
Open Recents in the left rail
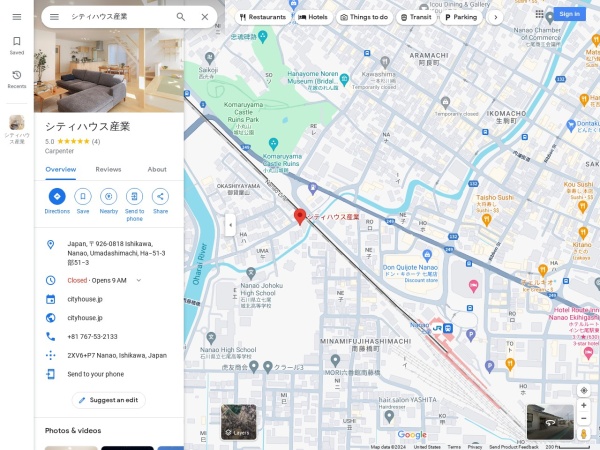click(17, 79)
